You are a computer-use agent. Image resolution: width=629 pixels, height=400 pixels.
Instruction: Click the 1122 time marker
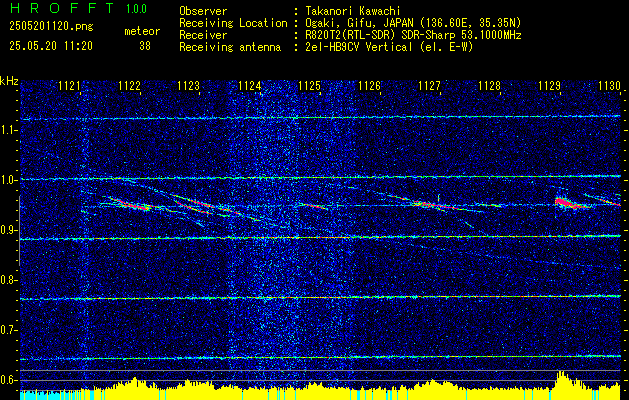pyautogui.click(x=129, y=85)
